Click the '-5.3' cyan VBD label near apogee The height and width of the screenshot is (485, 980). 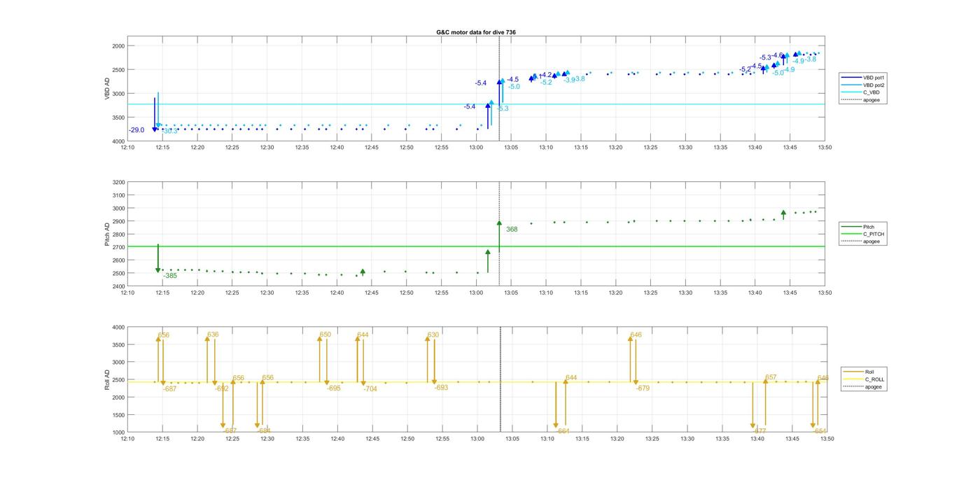point(503,108)
